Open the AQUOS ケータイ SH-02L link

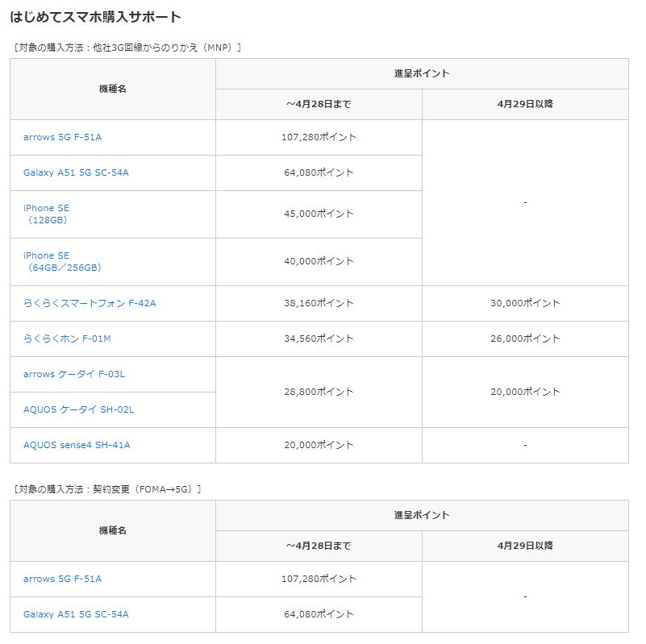coord(79,409)
